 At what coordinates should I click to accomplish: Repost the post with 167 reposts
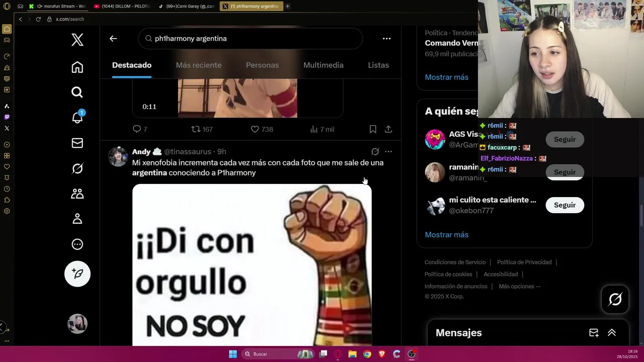(x=202, y=129)
